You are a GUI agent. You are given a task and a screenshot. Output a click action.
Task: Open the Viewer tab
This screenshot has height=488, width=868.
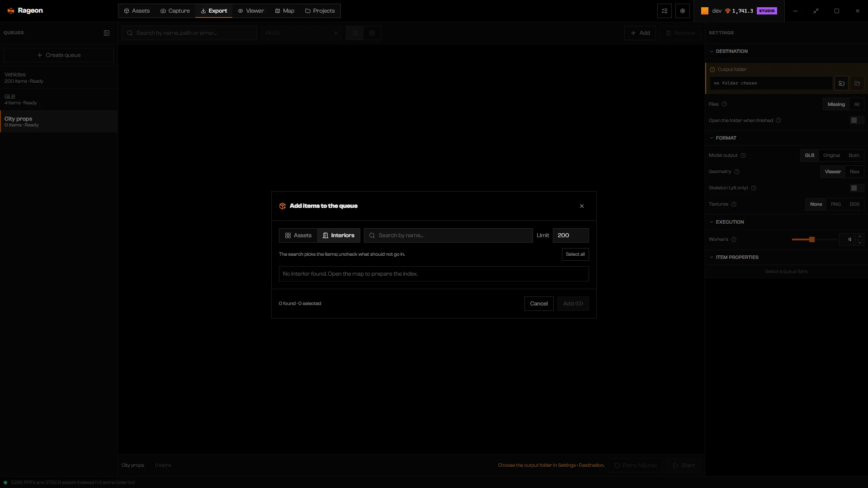pos(251,11)
